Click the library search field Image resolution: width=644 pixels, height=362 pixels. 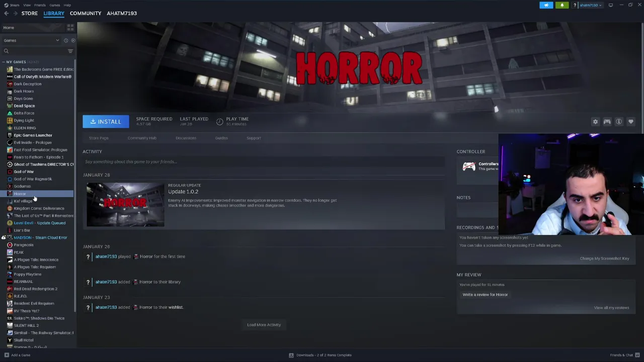[x=34, y=51]
